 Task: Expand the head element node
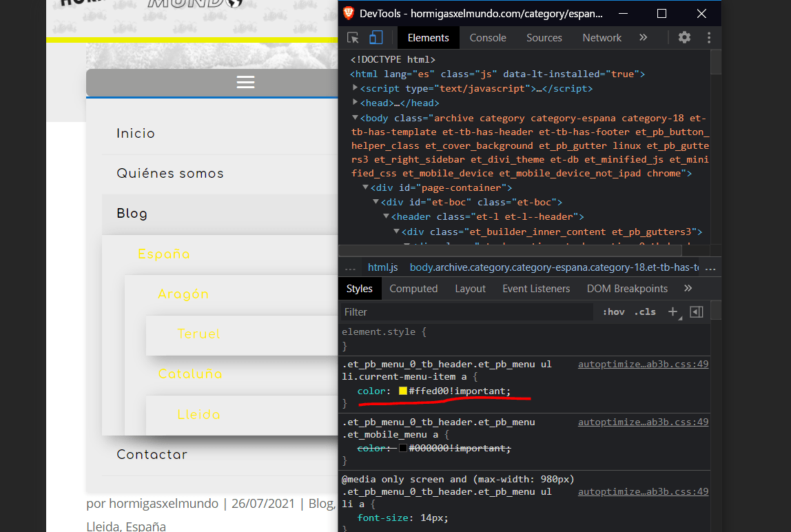coord(355,102)
